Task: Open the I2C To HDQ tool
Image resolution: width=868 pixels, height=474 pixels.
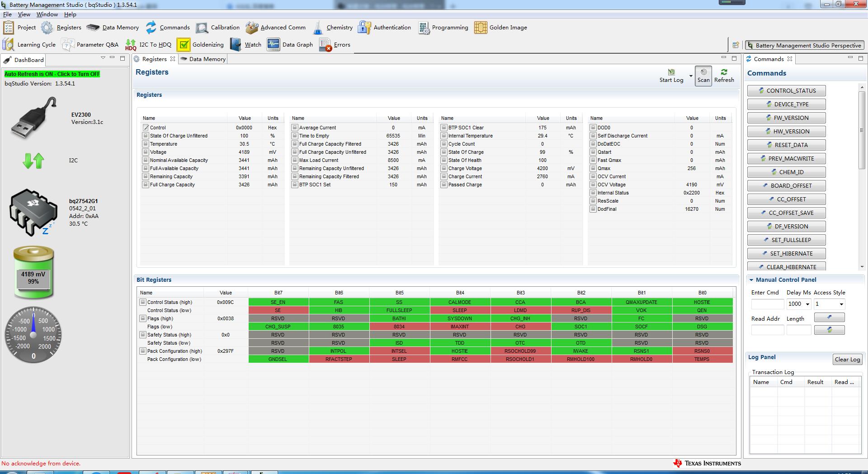Action: 148,45
